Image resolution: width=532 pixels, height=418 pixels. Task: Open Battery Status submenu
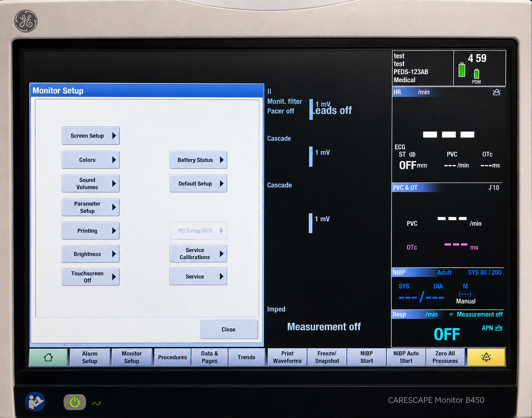[x=198, y=160]
